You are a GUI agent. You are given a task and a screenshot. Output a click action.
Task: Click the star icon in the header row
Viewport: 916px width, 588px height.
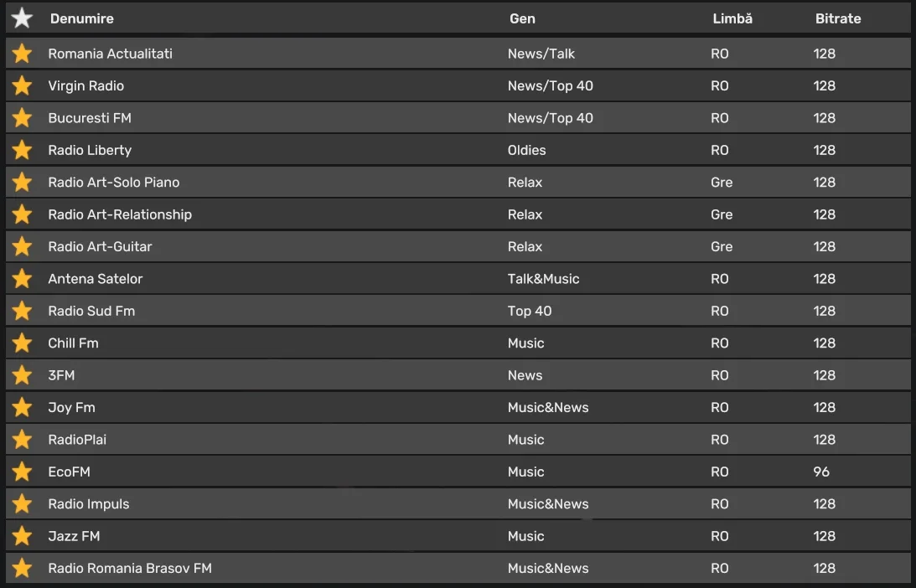[x=22, y=18]
